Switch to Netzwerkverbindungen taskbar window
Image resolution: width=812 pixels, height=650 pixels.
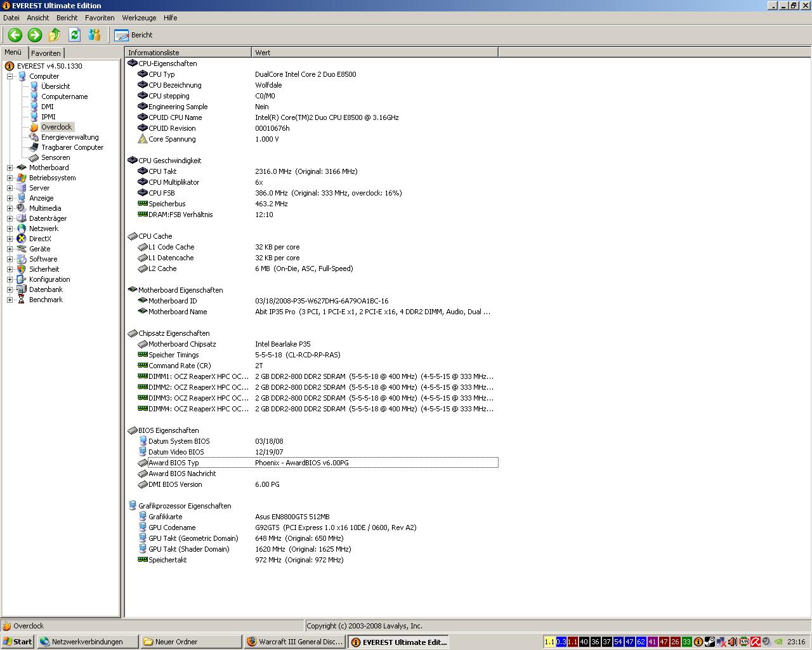click(x=88, y=642)
